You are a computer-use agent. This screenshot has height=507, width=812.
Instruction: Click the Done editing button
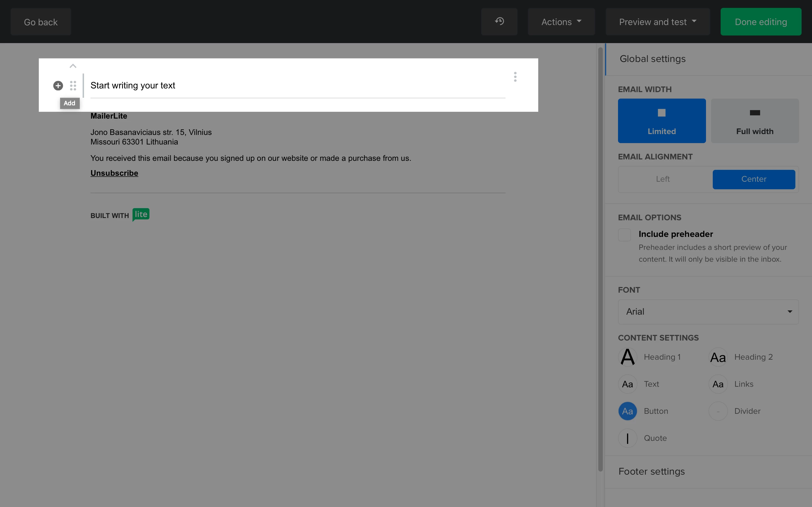point(760,22)
